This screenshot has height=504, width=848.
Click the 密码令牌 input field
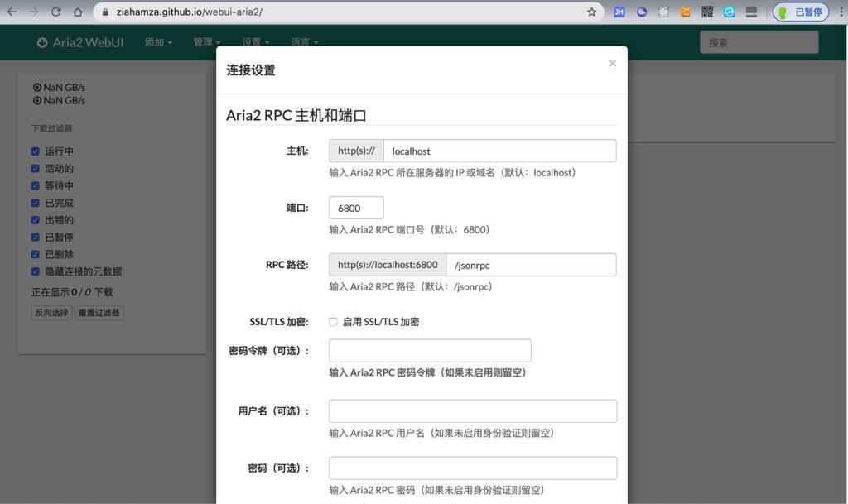[430, 351]
